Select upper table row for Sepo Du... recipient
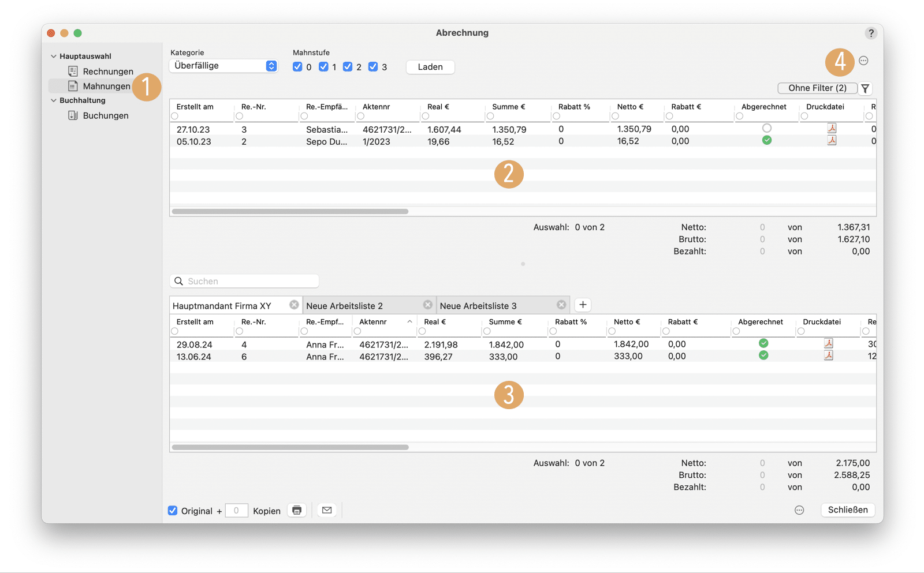924x573 pixels. [x=523, y=141]
